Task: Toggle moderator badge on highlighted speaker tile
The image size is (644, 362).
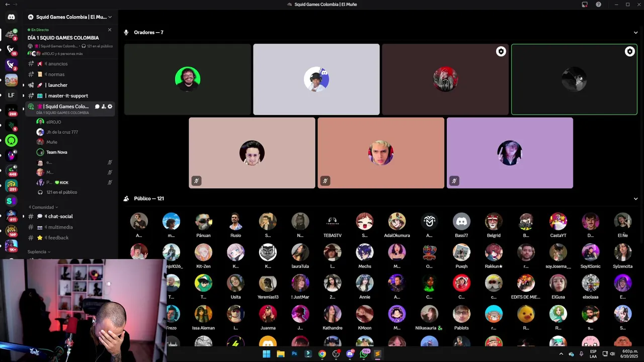Action: (629, 51)
